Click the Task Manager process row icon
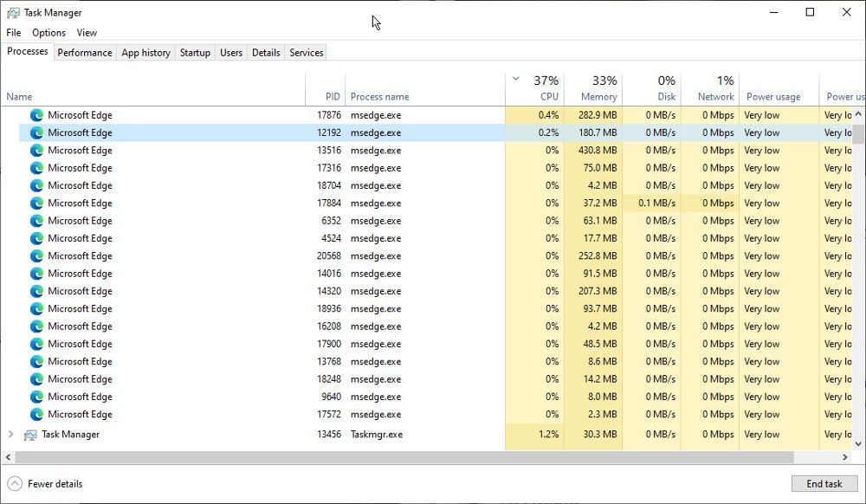This screenshot has width=866, height=504. [x=30, y=435]
